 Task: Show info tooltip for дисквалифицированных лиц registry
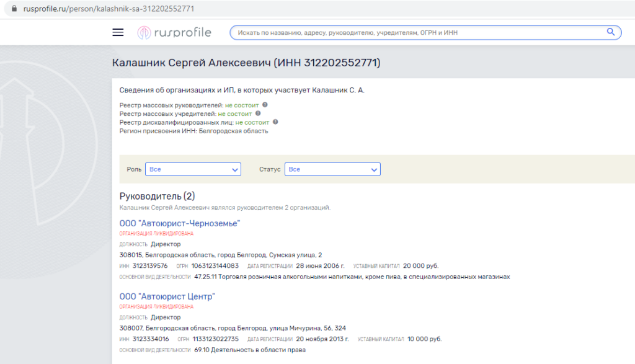(x=275, y=122)
